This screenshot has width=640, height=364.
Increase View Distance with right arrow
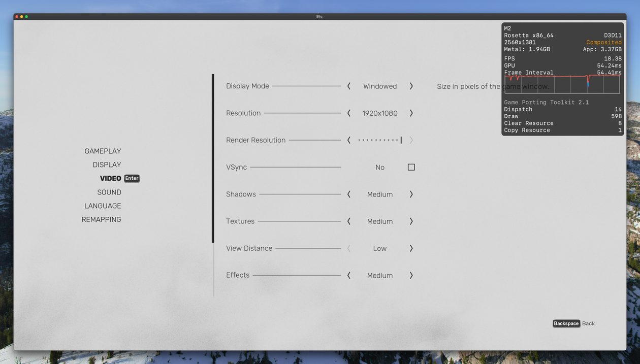point(411,248)
